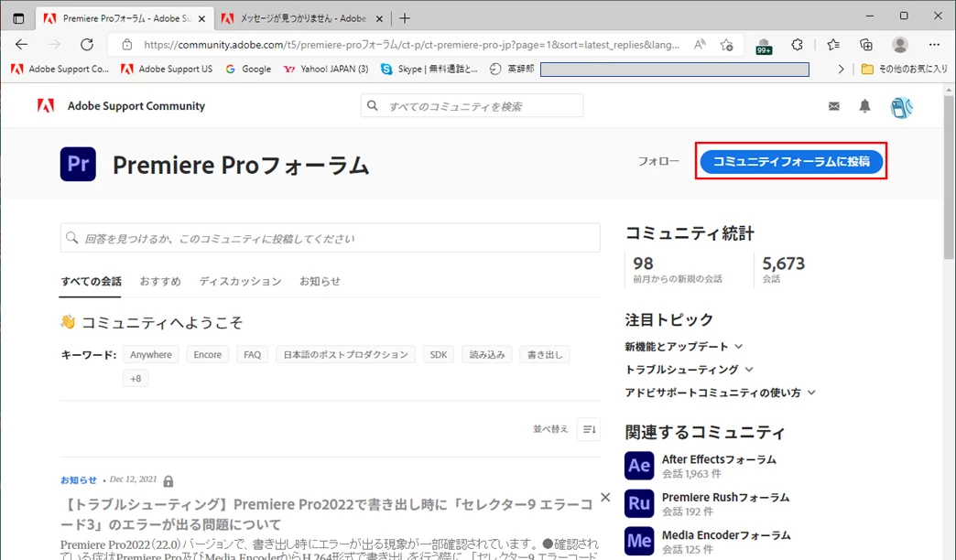Click the お知らせ label on post
The image size is (956, 560).
[x=79, y=480]
